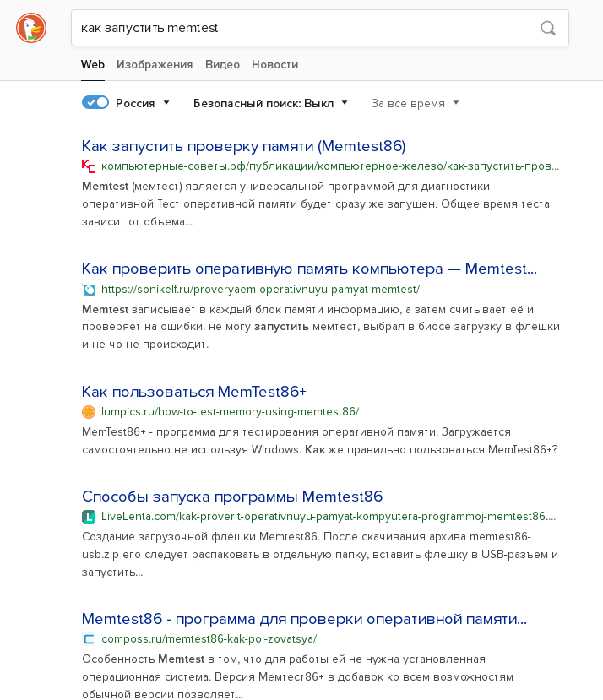Open the За всё время filter
The width and height of the screenshot is (603, 700).
[416, 103]
